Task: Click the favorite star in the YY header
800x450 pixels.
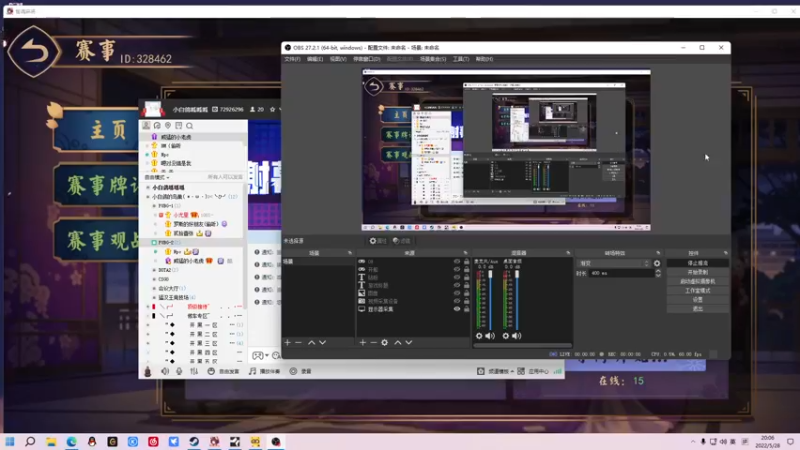Action: click(272, 109)
